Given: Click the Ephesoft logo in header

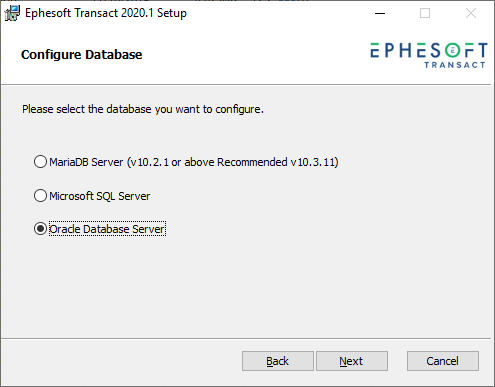Looking at the screenshot, I should click(429, 55).
